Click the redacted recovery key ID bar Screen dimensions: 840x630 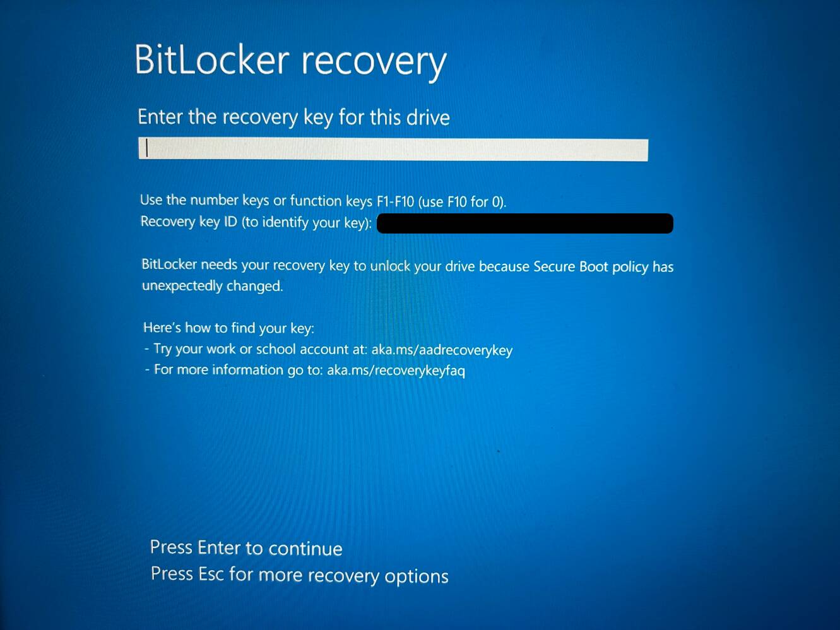525,223
